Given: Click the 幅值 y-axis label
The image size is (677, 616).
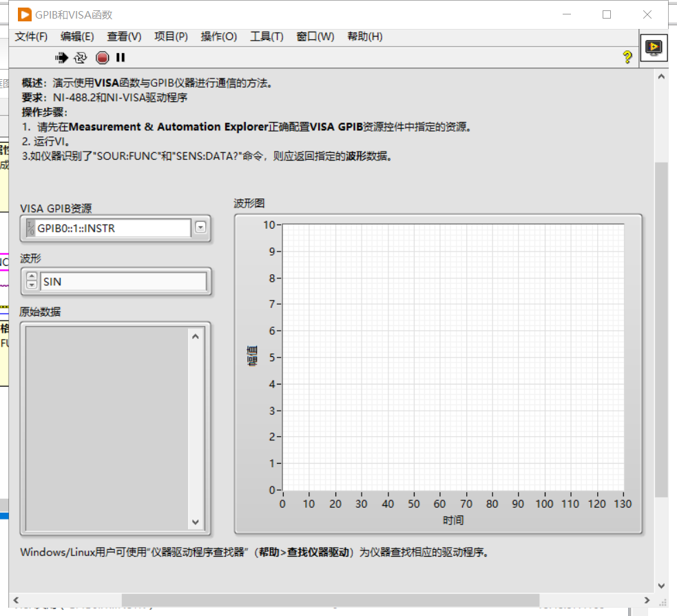Looking at the screenshot, I should click(252, 356).
